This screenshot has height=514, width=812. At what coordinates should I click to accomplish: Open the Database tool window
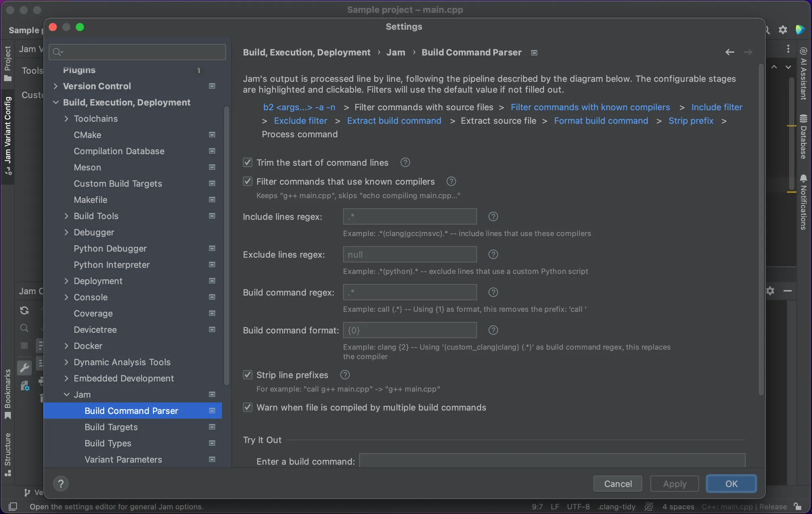pos(803,137)
